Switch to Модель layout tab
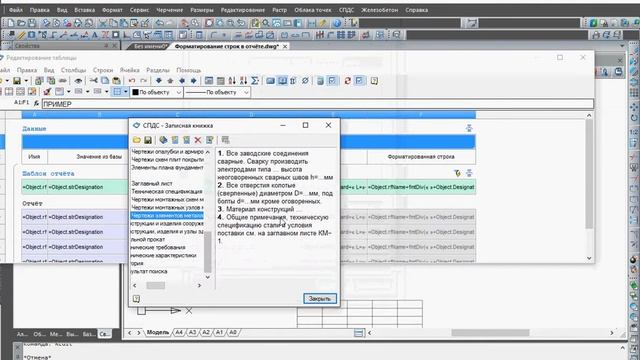 [158, 333]
